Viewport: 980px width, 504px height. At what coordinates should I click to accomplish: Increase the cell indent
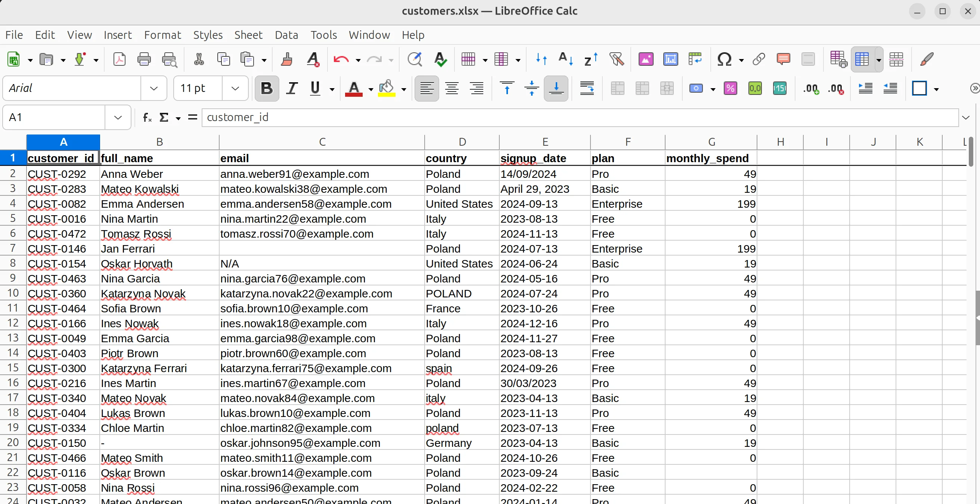865,89
